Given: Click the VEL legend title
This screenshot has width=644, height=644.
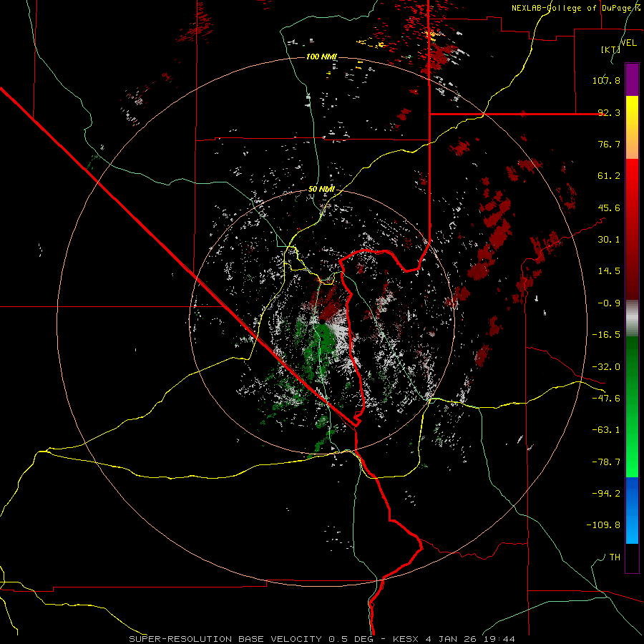Looking at the screenshot, I should [628, 43].
